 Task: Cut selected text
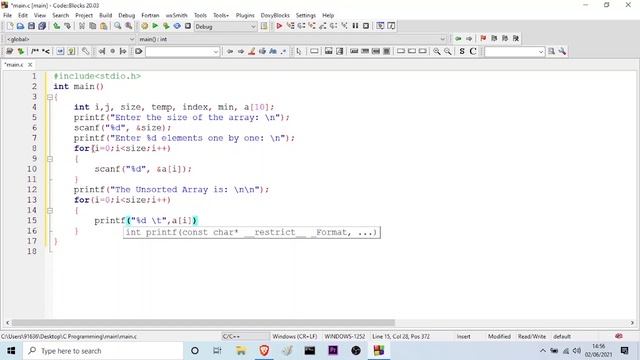pyautogui.click(x=82, y=26)
